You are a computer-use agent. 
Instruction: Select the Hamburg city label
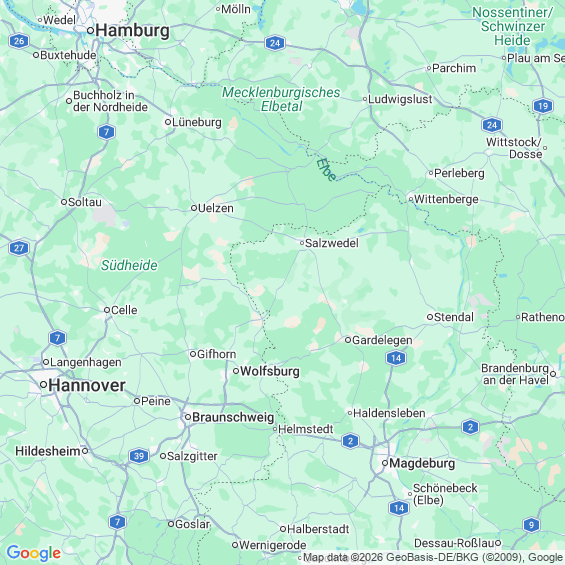[132, 30]
